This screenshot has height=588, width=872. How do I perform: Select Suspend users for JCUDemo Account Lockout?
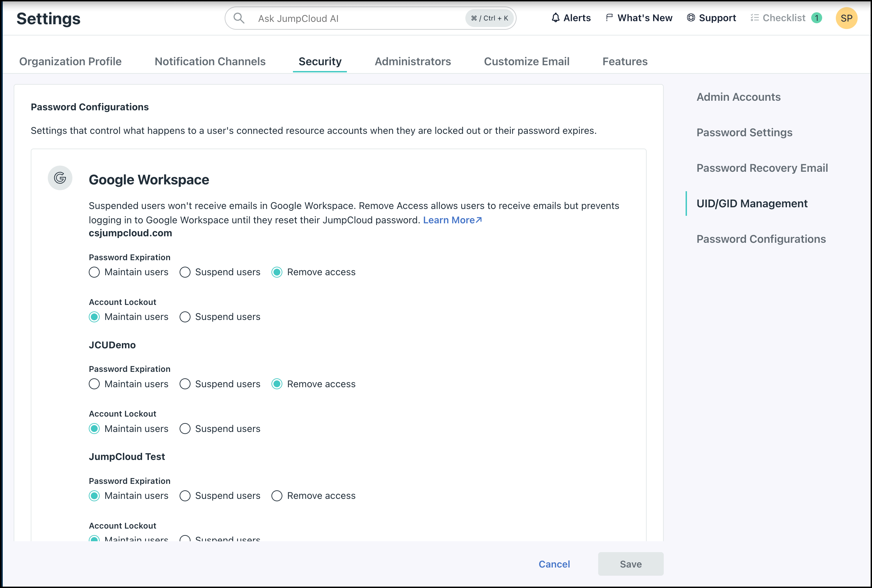click(x=185, y=429)
